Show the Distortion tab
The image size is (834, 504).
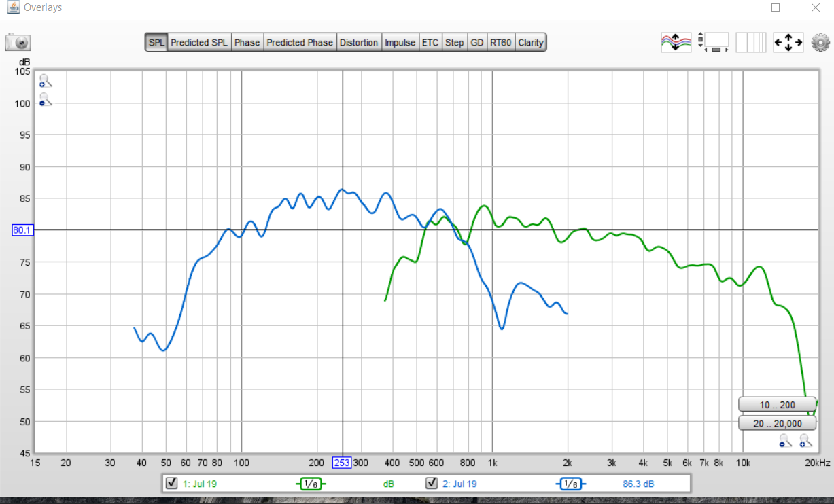coord(359,42)
